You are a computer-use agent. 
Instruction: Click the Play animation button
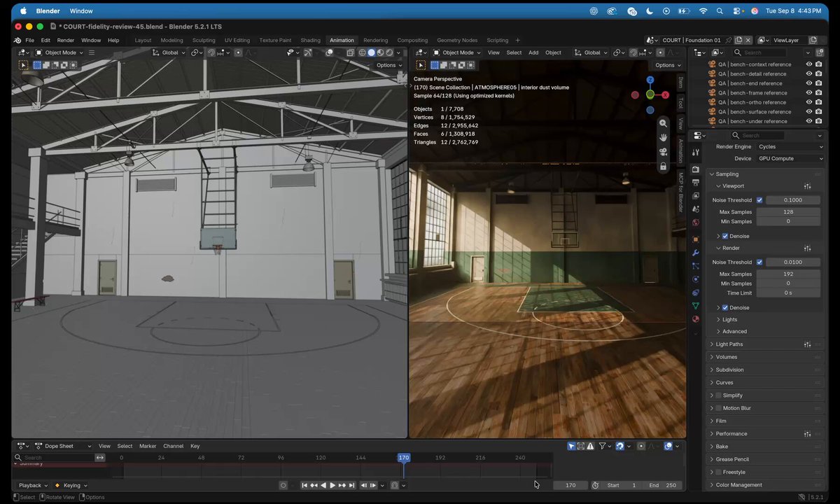coord(332,485)
